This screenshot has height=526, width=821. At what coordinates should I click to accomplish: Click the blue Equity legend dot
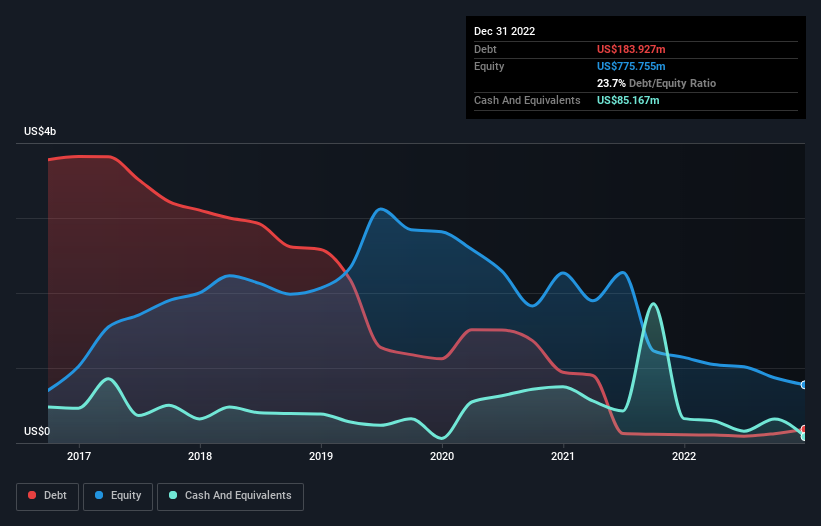[99, 495]
